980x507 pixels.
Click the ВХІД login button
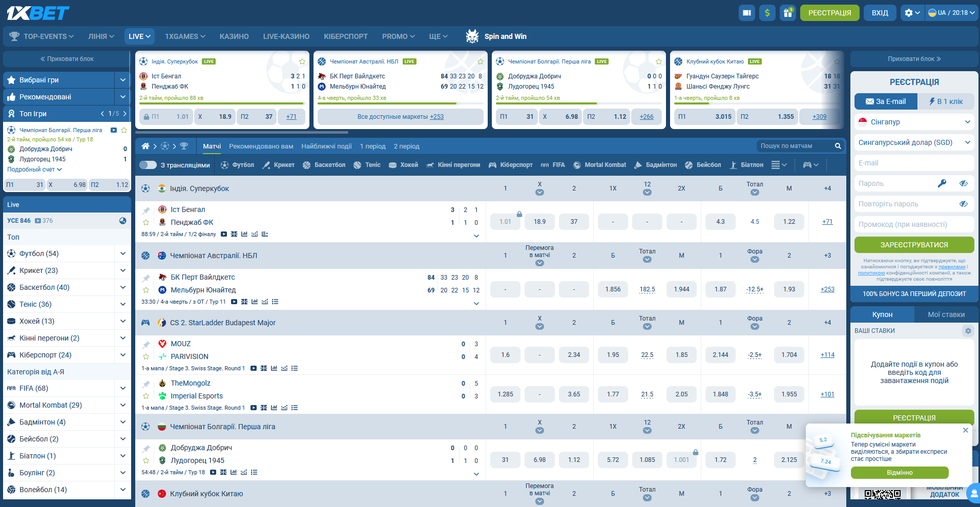tap(880, 13)
